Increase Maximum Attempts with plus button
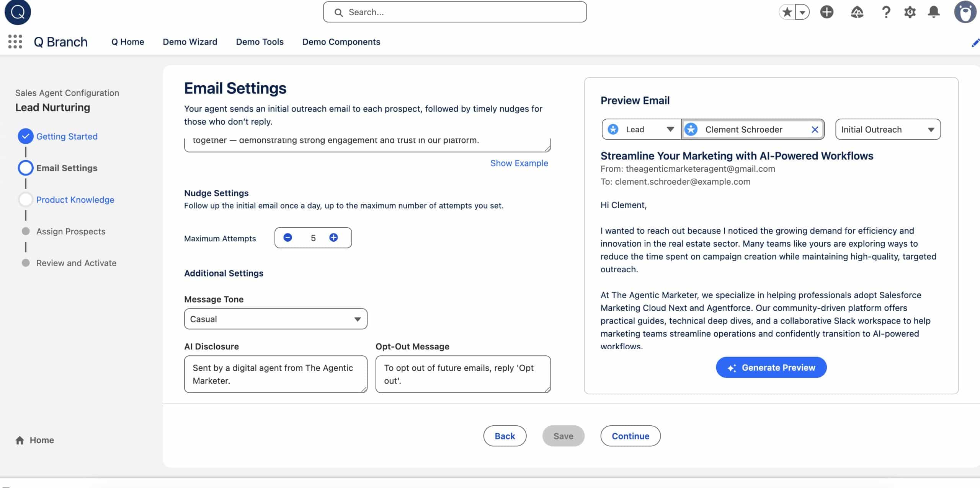 pos(333,237)
